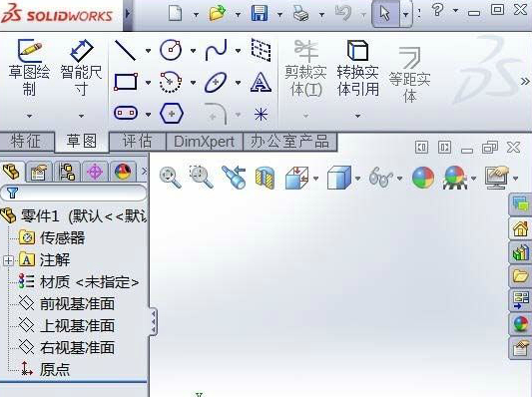
Task: Open the Slot tool dropdown arrow
Action: tap(149, 115)
